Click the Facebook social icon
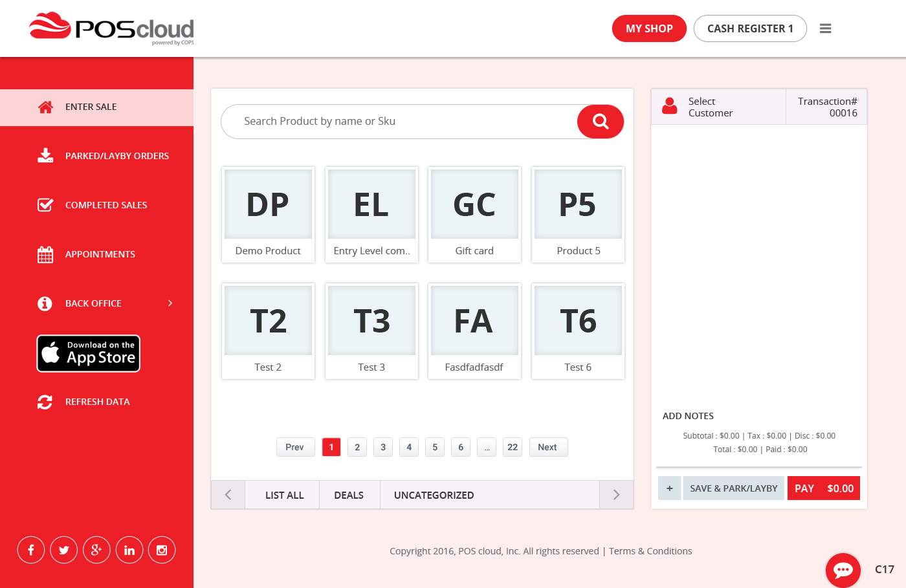 coord(31,550)
